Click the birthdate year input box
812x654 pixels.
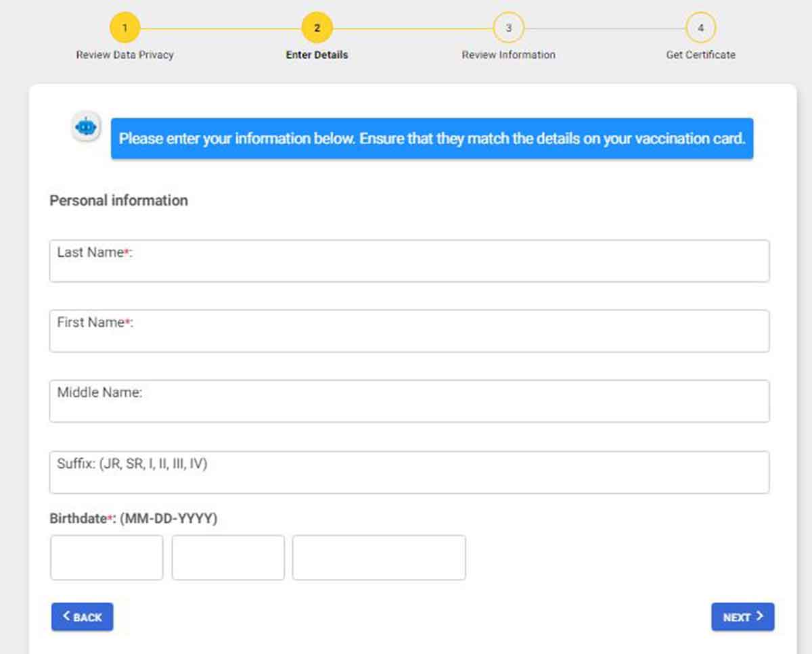click(378, 557)
